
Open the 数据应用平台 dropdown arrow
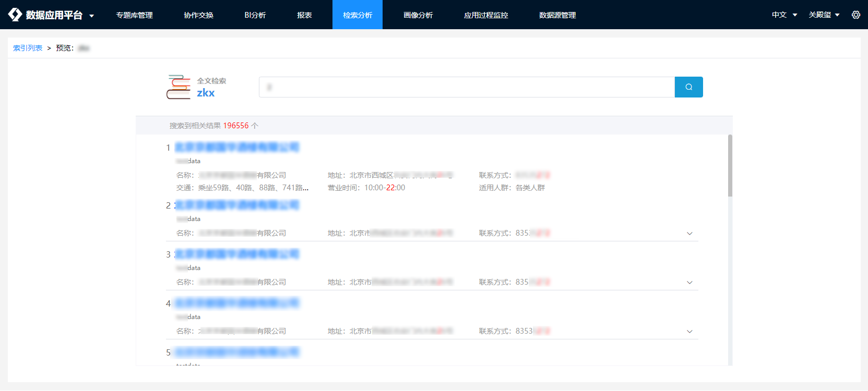[92, 16]
